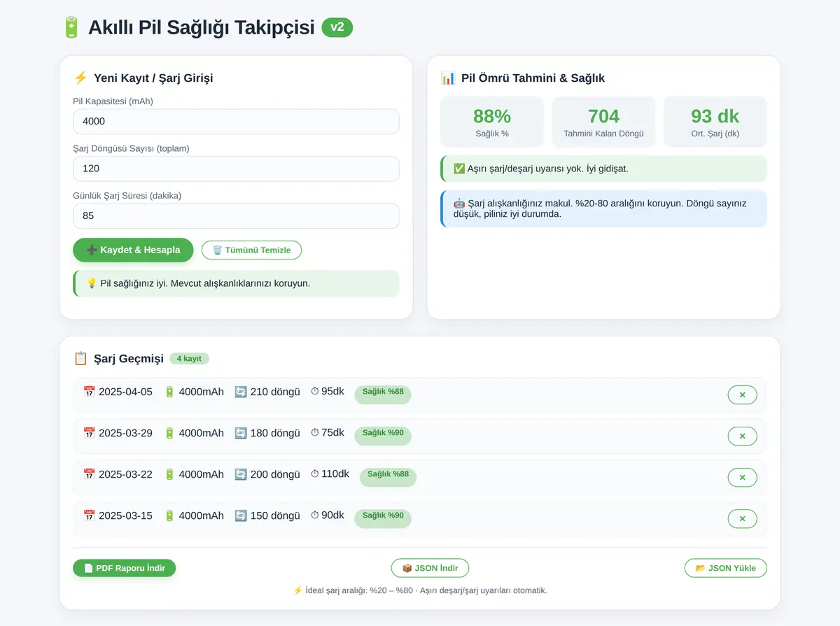Viewport: 840px width, 626px height.
Task: Import data with JSON Yükle
Action: pos(725,568)
